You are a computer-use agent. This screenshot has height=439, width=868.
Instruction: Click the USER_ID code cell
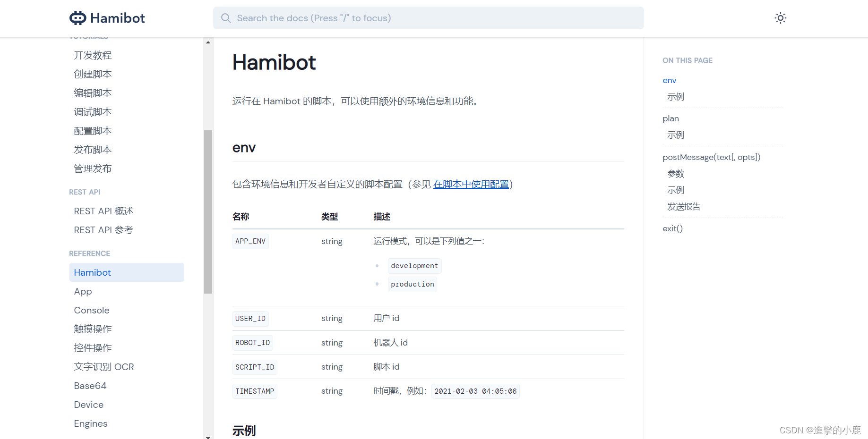(x=250, y=319)
